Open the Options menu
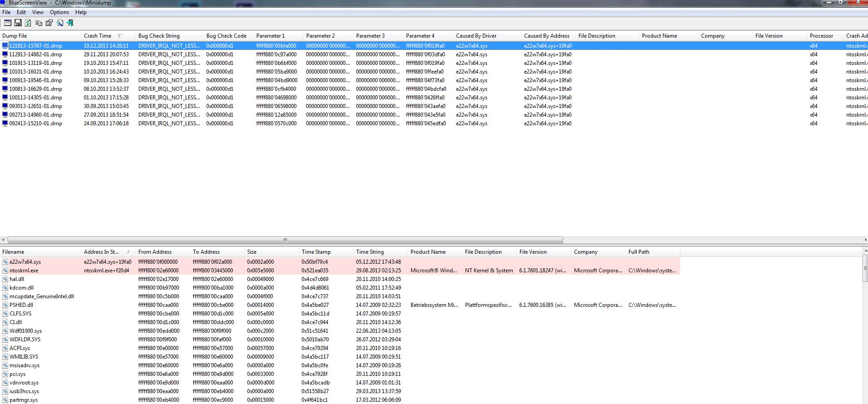This screenshot has width=868, height=404. tap(59, 12)
